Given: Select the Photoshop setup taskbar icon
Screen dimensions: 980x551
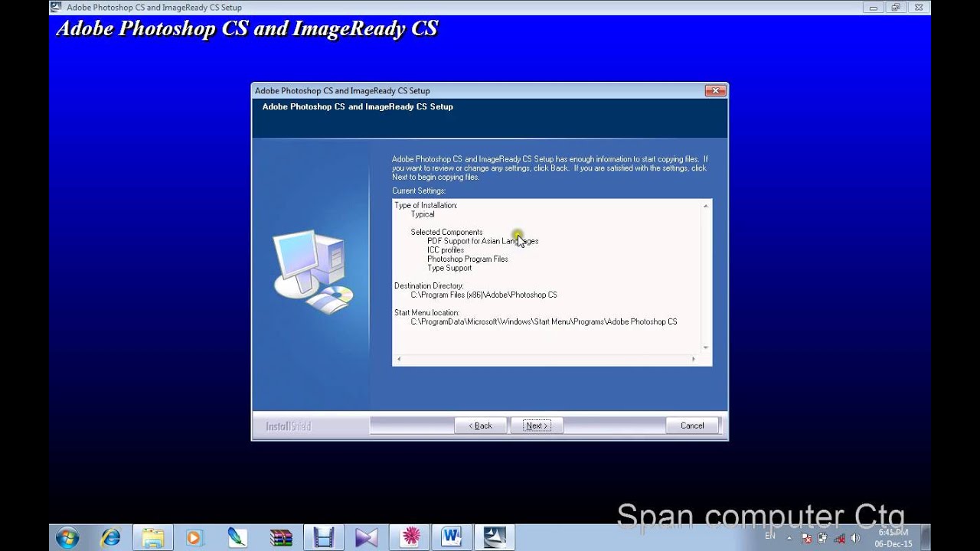Looking at the screenshot, I should point(495,537).
